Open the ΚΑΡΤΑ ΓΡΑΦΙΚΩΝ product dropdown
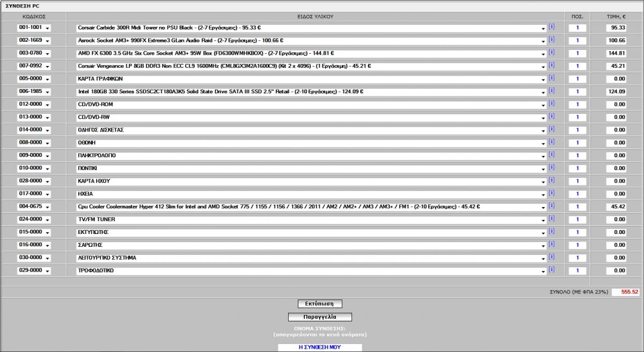644x352 pixels. [x=311, y=79]
